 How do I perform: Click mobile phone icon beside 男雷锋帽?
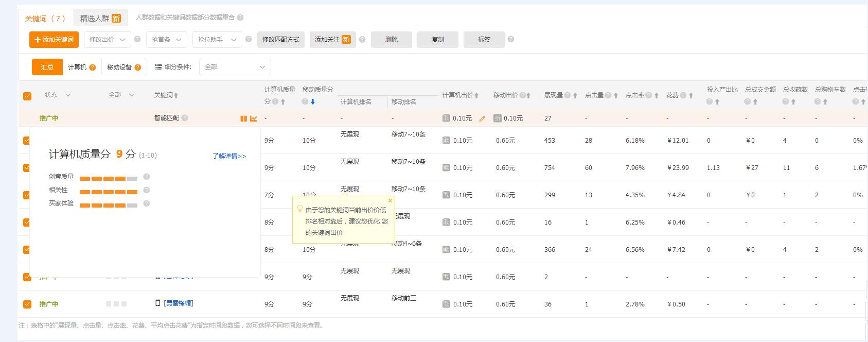tap(158, 303)
